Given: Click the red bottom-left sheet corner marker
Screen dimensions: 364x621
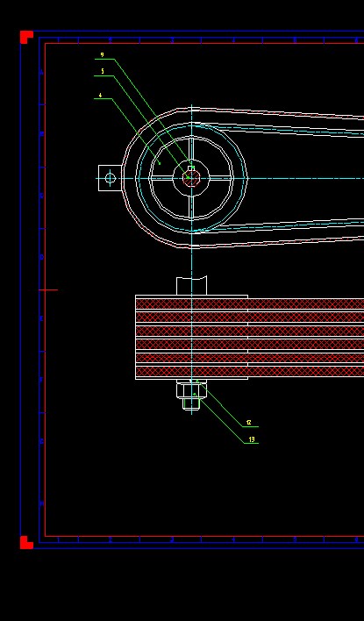Looking at the screenshot, I should click(x=26, y=543).
